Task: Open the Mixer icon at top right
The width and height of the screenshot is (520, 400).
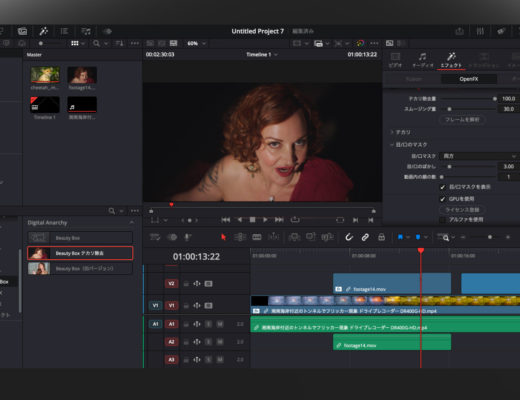Action: 480,31
